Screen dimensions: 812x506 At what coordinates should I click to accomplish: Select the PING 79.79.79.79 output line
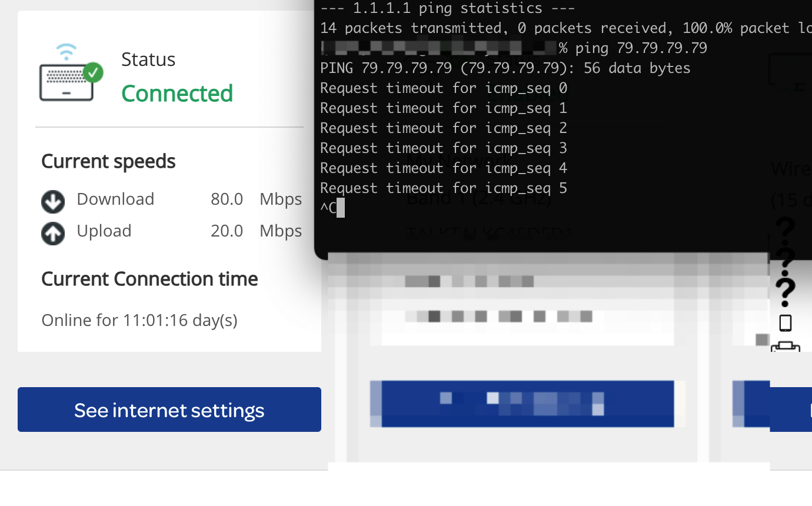point(505,68)
